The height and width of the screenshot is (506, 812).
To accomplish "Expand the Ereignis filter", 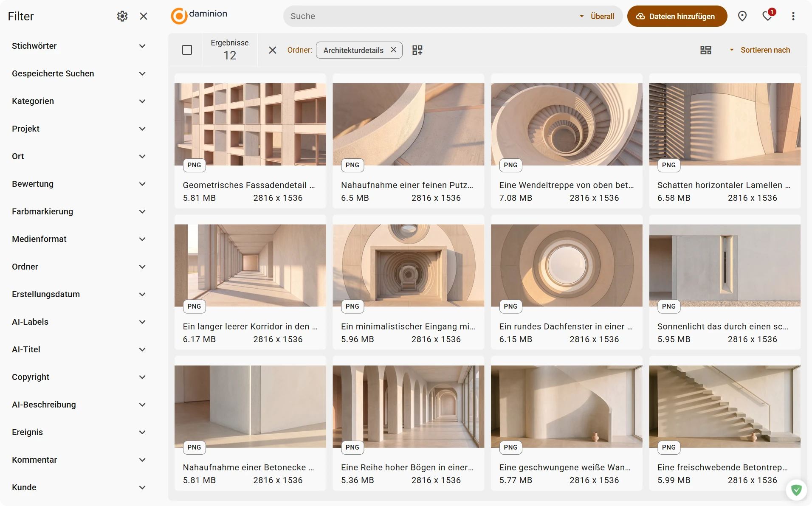I will 79,432.
